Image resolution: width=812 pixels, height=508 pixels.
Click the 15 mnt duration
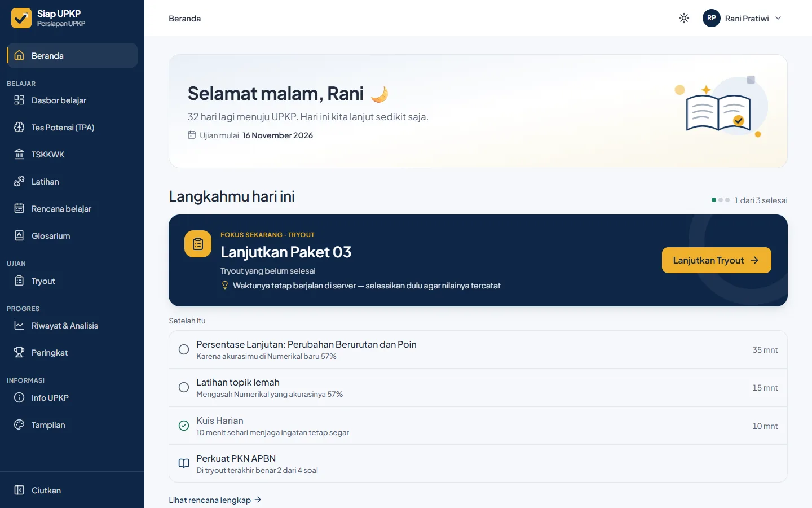765,387
